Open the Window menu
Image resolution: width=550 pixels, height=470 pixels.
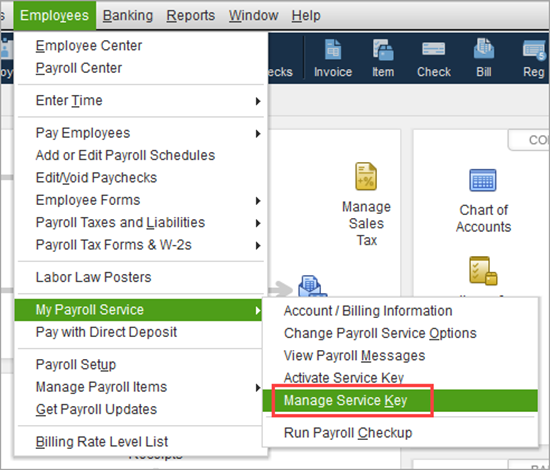(x=253, y=15)
